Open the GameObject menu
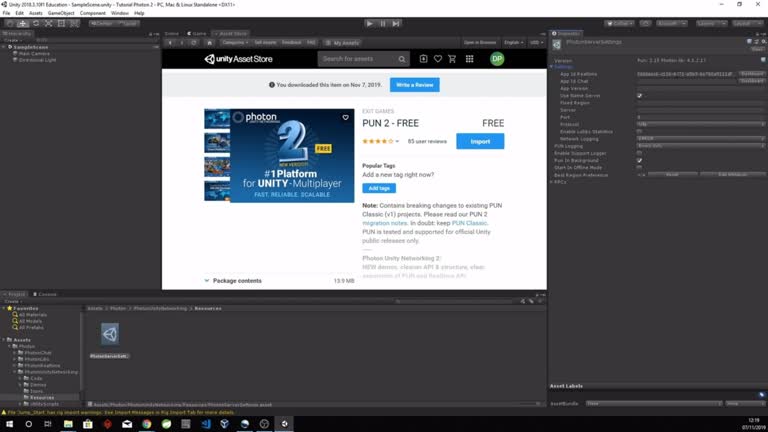This screenshot has width=768, height=432. (x=61, y=13)
